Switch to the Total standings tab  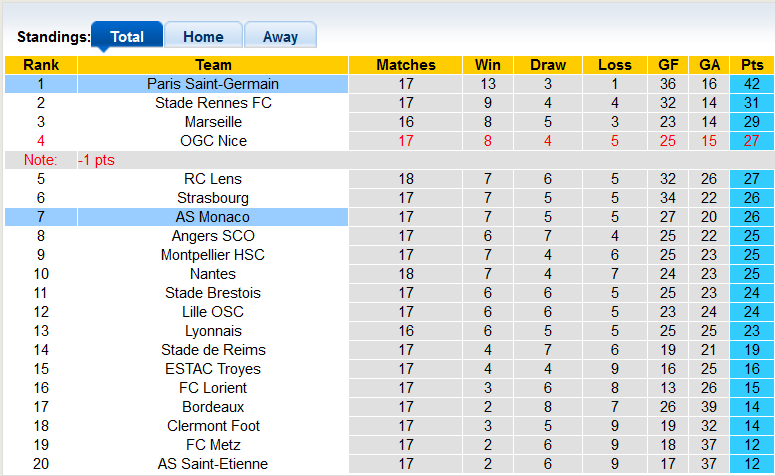[126, 37]
